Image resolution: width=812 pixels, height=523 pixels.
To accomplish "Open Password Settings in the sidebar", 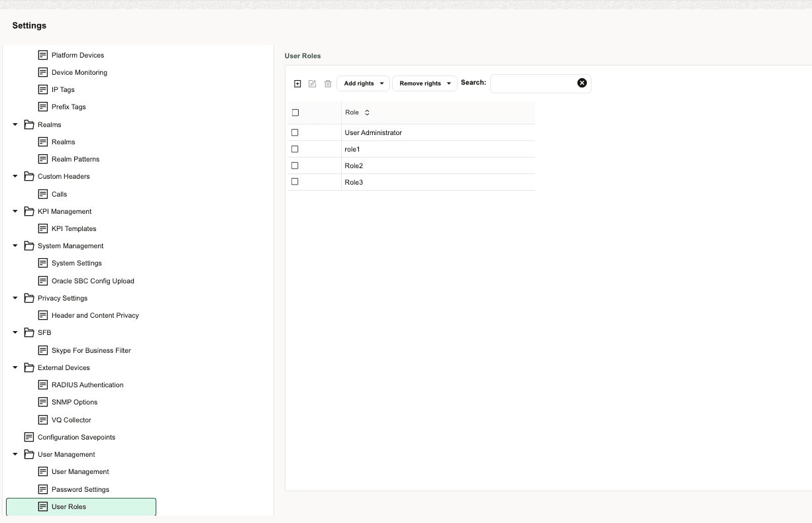I will (80, 489).
